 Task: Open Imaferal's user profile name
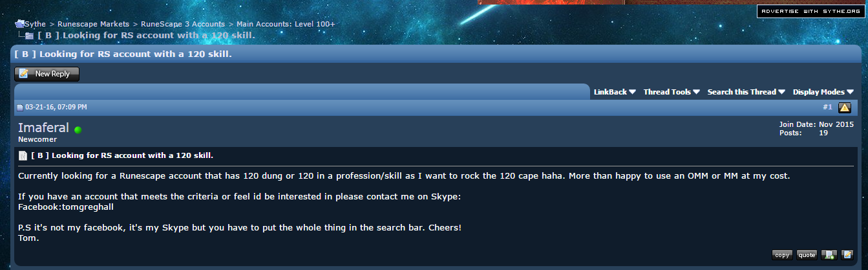click(43, 128)
